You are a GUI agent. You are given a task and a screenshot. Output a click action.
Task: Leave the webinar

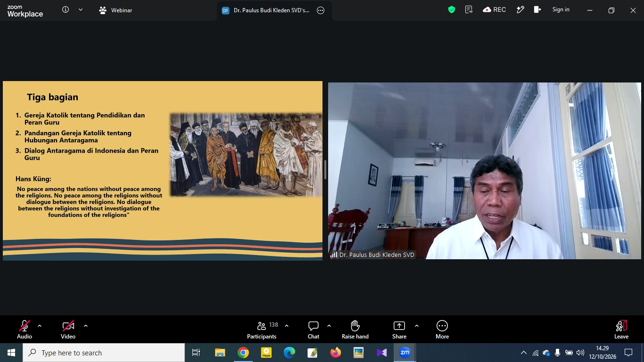(x=621, y=330)
